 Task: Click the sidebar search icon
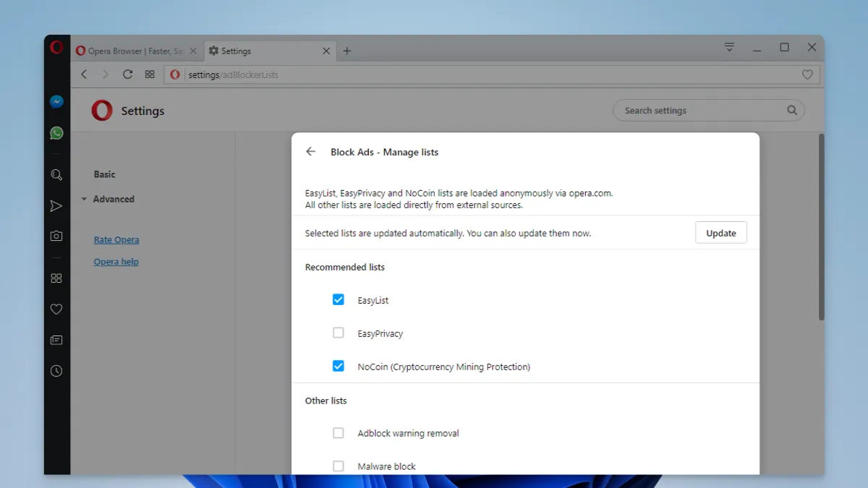(x=56, y=175)
